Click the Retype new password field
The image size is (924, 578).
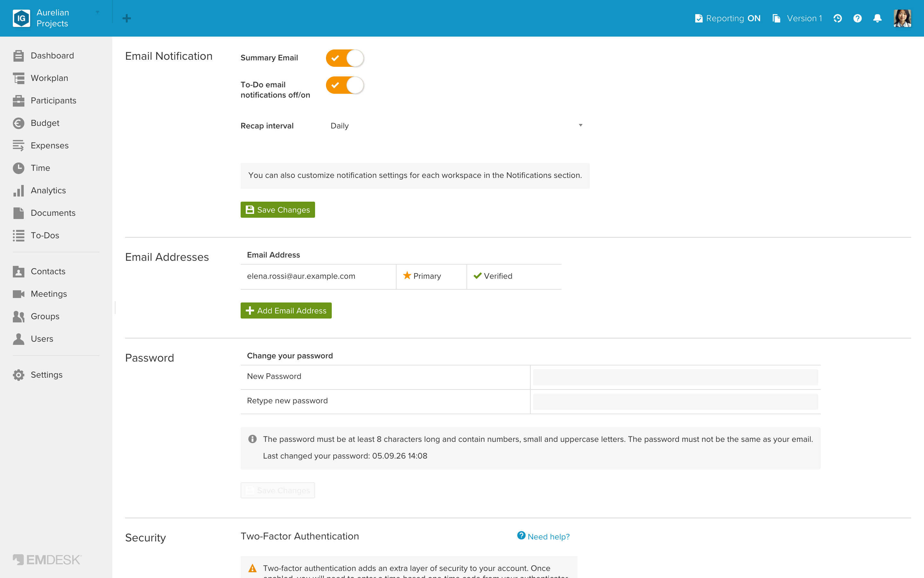[675, 401]
